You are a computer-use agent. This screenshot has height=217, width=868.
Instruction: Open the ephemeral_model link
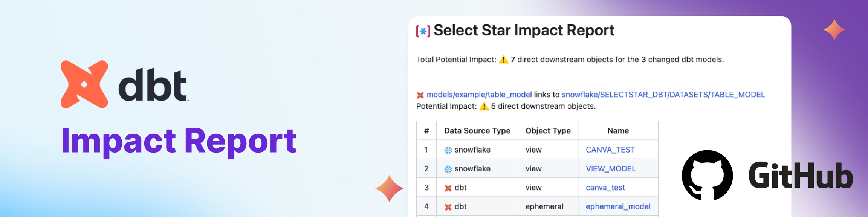[618, 206]
